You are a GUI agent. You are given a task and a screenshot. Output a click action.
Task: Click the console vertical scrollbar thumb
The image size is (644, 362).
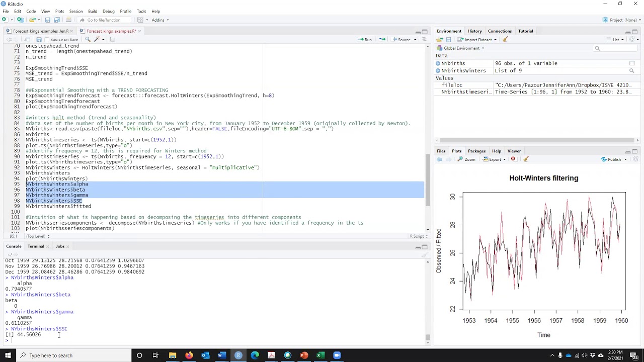pyautogui.click(x=428, y=337)
